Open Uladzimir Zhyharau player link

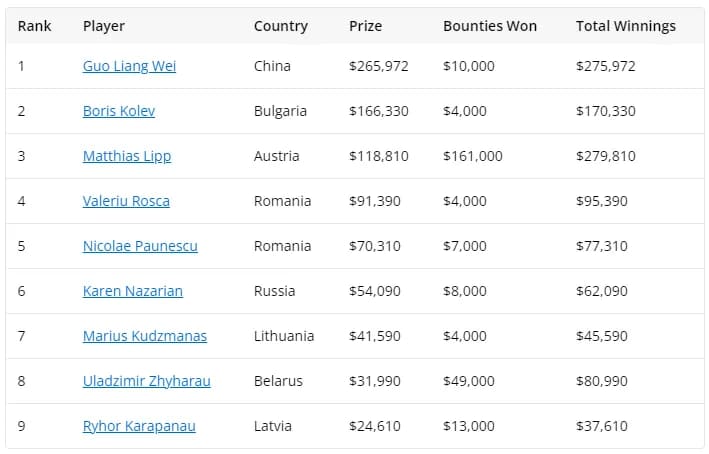[x=147, y=381]
